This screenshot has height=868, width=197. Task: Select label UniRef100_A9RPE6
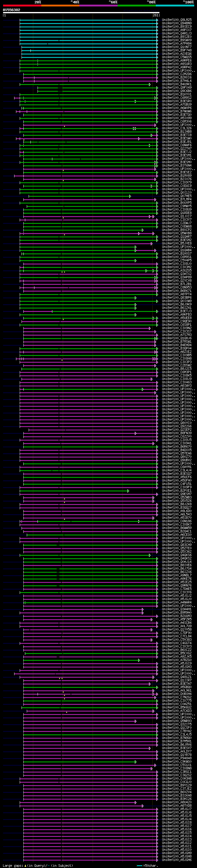177,61
